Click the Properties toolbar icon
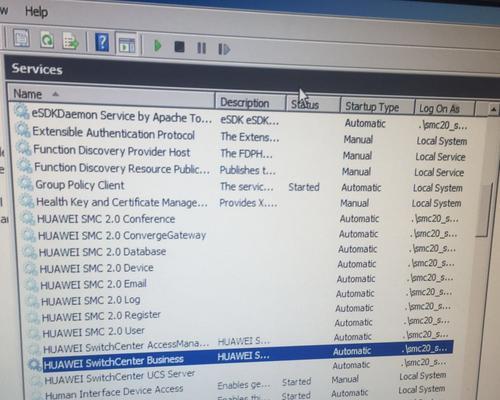Viewport: 500px width, 400px height. click(x=21, y=38)
